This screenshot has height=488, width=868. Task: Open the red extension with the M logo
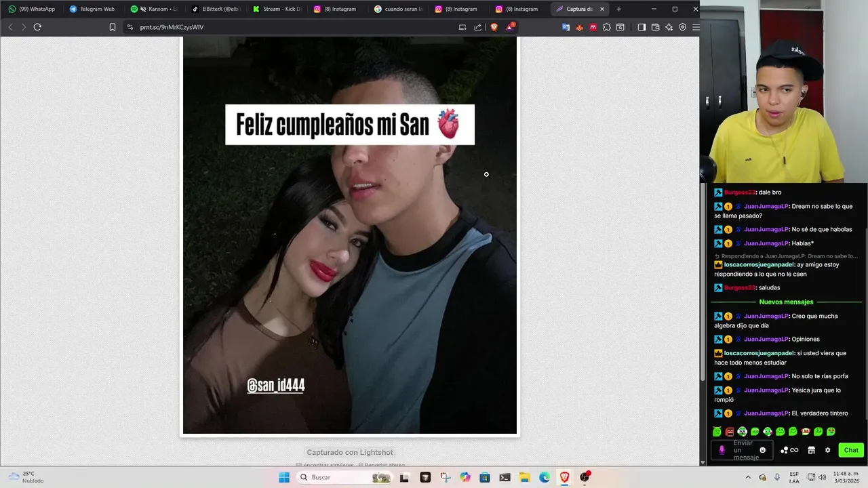(x=593, y=27)
